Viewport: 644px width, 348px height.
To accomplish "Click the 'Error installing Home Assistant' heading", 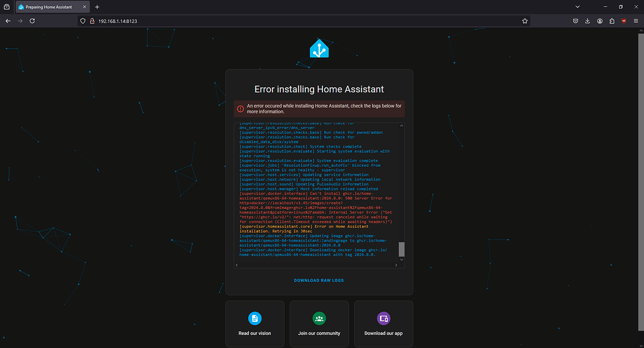I will coord(319,89).
